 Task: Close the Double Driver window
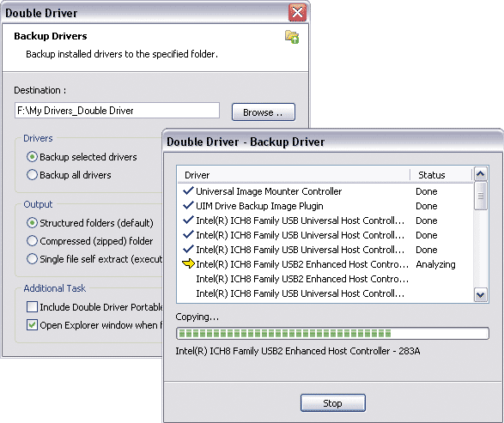click(297, 13)
